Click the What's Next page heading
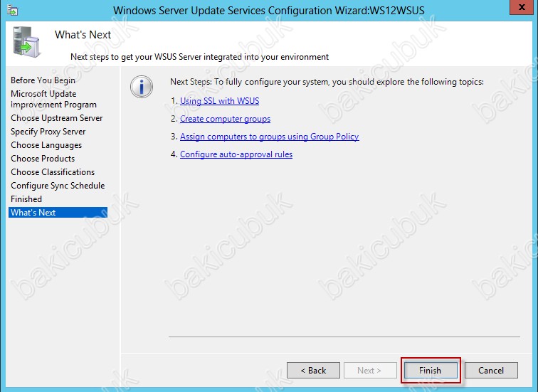The height and width of the screenshot is (392, 538). [83, 35]
